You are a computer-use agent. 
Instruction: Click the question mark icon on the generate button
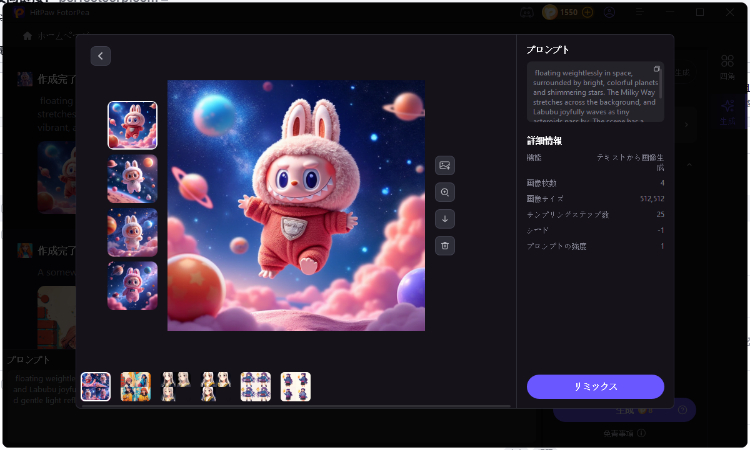tap(683, 410)
